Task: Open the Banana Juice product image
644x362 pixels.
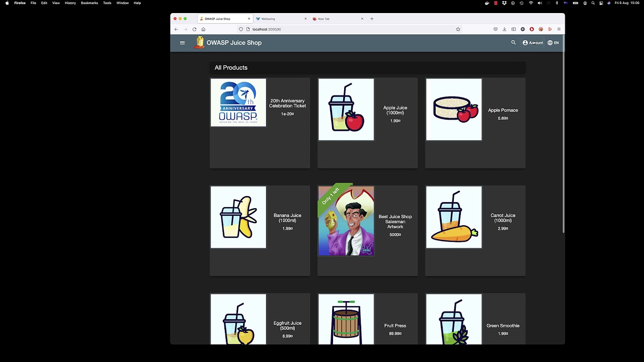Action: 238,217
